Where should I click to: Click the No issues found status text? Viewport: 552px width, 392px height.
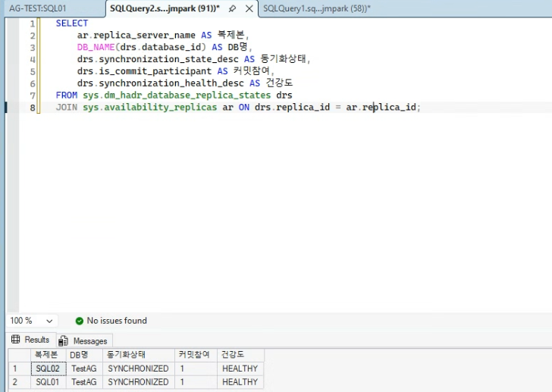(x=117, y=321)
